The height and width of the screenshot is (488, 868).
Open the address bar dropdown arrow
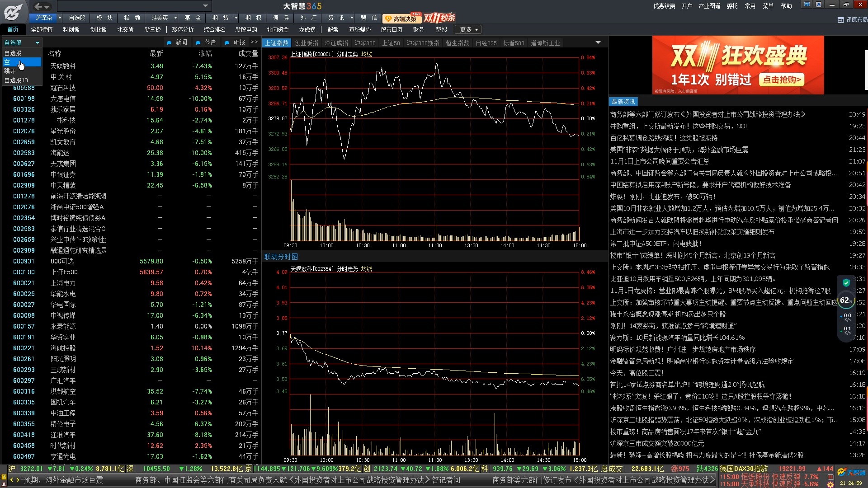pyautogui.click(x=205, y=6)
